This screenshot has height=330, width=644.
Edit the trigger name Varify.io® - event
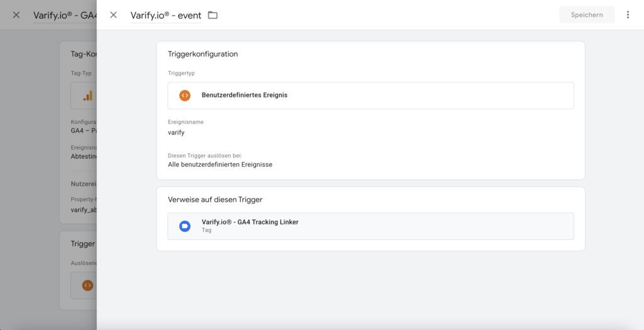(166, 16)
